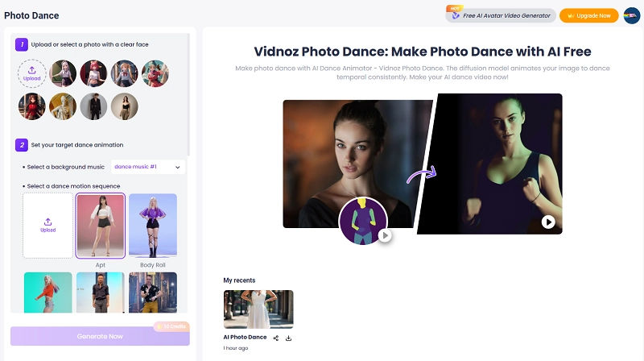Open the background music dropdown
The height and width of the screenshot is (361, 644).
148,167
